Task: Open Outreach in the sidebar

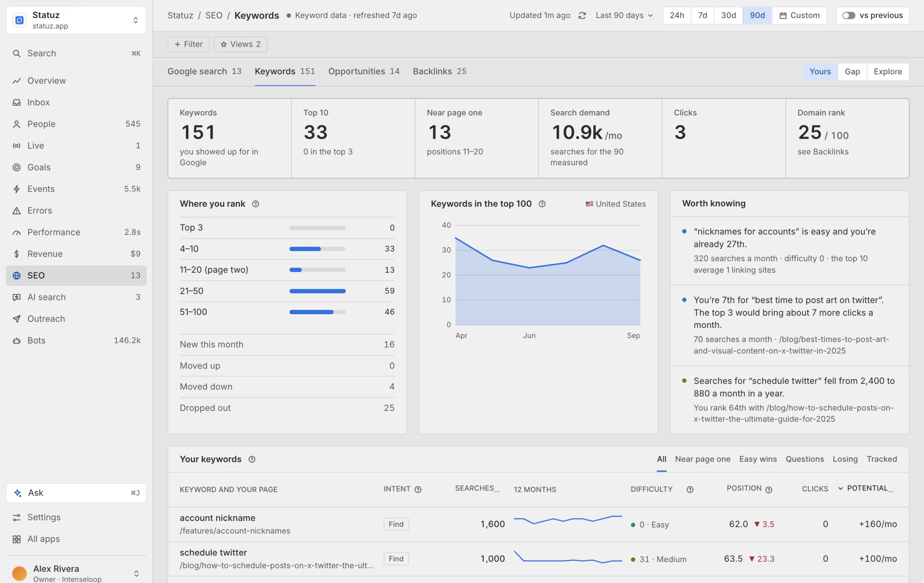Action: pos(76,319)
